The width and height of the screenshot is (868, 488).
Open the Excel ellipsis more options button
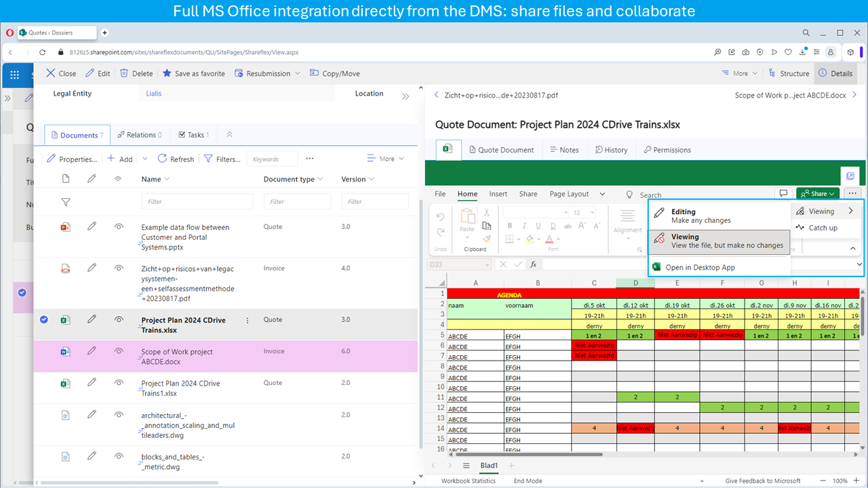(852, 194)
